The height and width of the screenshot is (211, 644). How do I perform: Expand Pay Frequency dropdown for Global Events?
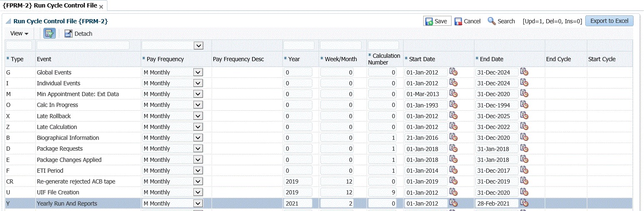(x=198, y=72)
